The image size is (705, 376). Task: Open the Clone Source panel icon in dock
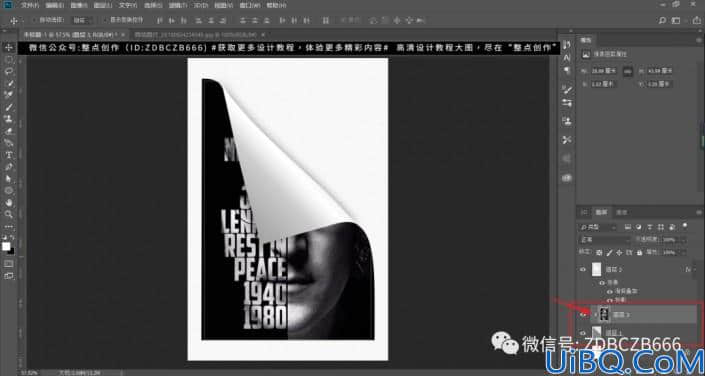point(567,121)
